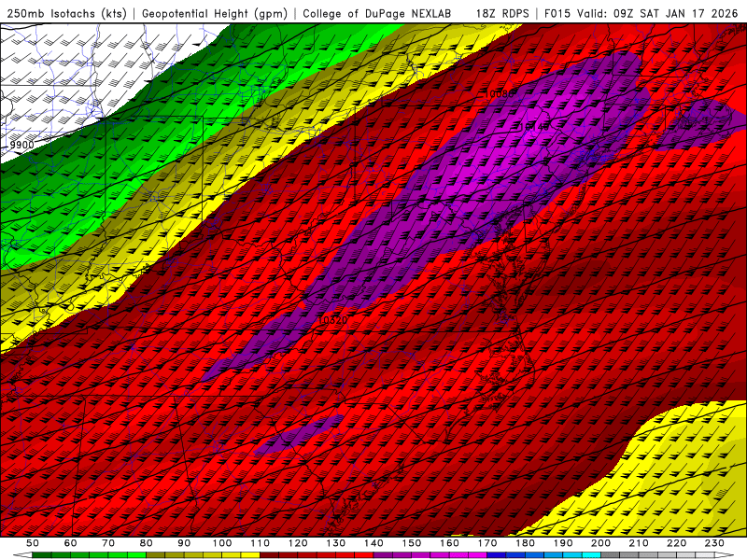Click the 170 colorbar value
Viewport: 747px width, 560px height.
487,543
